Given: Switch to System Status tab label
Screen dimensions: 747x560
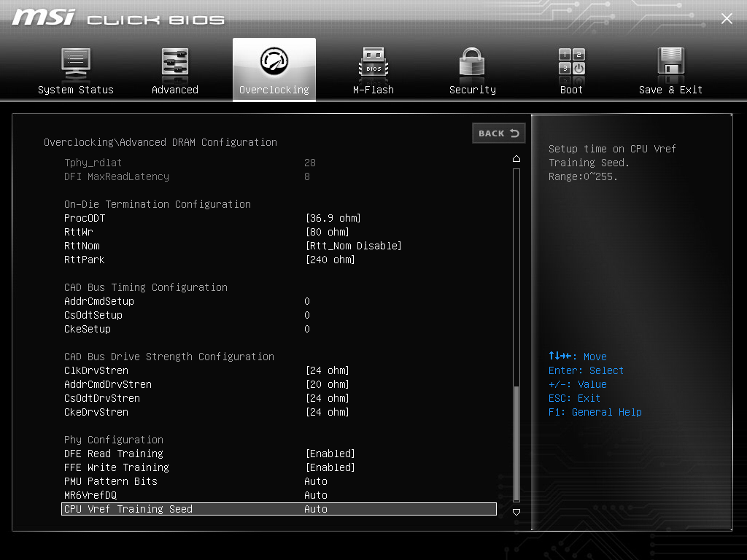Looking at the screenshot, I should pyautogui.click(x=76, y=90).
